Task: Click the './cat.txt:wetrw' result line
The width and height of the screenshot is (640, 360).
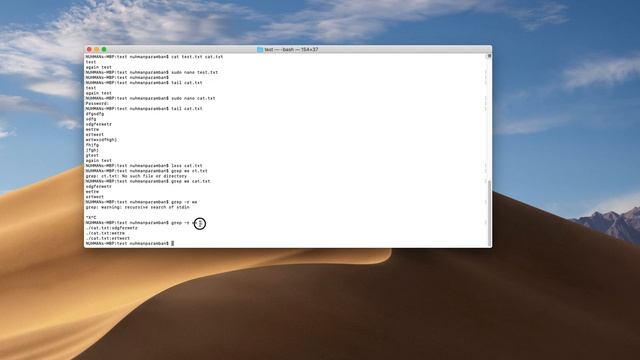Action: point(105,233)
